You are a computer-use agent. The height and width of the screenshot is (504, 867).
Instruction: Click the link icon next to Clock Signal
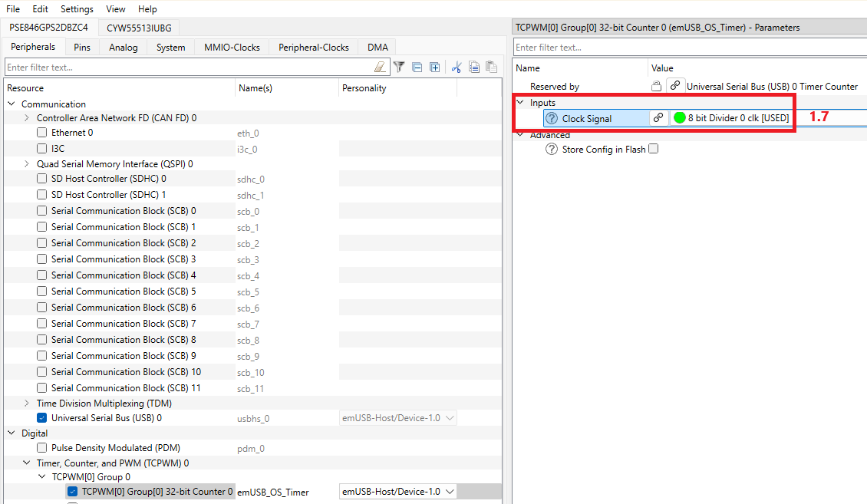pos(658,118)
